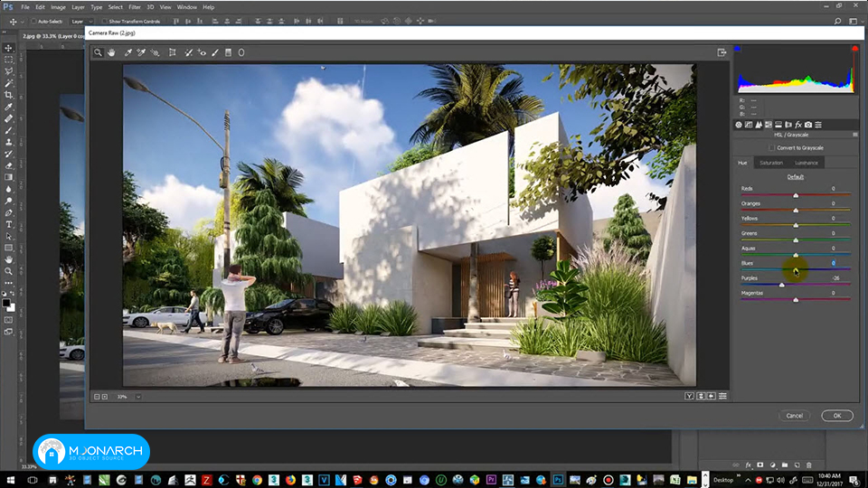Toggle full screen mode icon in Camera Raw
The height and width of the screenshot is (488, 868).
click(722, 52)
